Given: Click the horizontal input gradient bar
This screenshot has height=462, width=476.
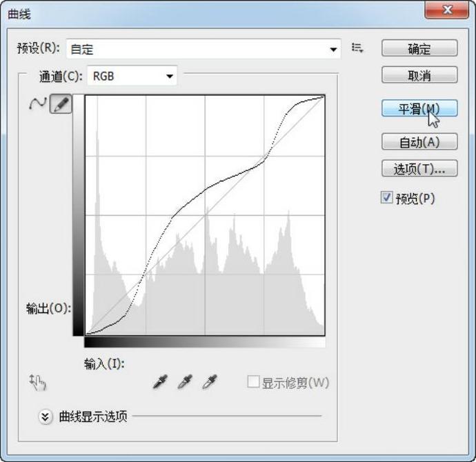Looking at the screenshot, I should coord(204,342).
